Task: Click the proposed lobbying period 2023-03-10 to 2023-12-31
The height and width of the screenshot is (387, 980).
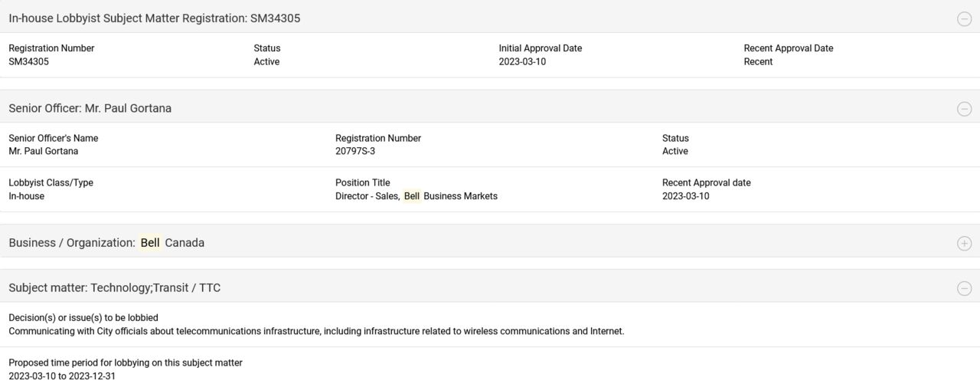Action: (62, 376)
